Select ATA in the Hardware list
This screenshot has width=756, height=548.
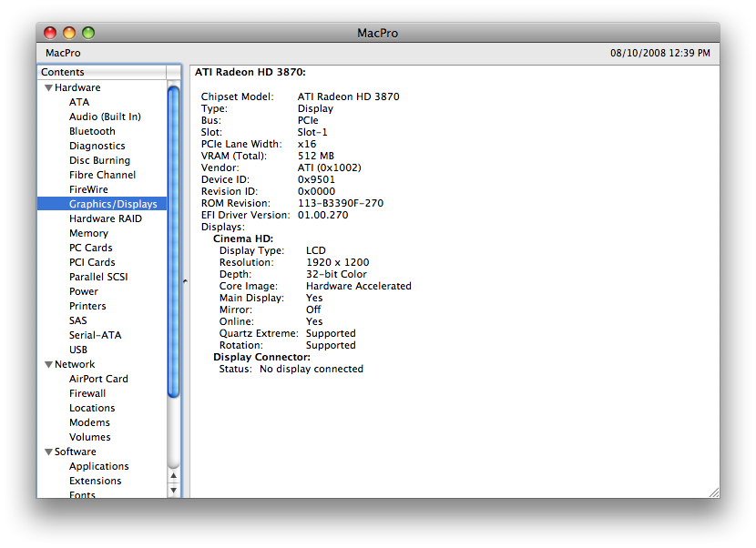point(79,102)
